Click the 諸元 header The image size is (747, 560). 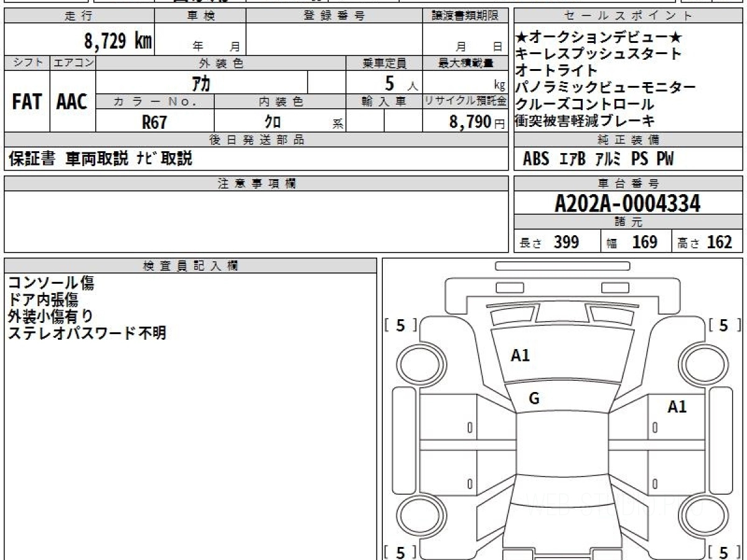(629, 222)
